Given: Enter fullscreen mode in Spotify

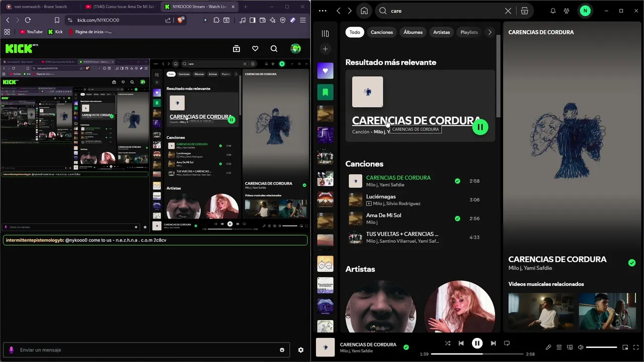Looking at the screenshot, I should click(x=636, y=347).
